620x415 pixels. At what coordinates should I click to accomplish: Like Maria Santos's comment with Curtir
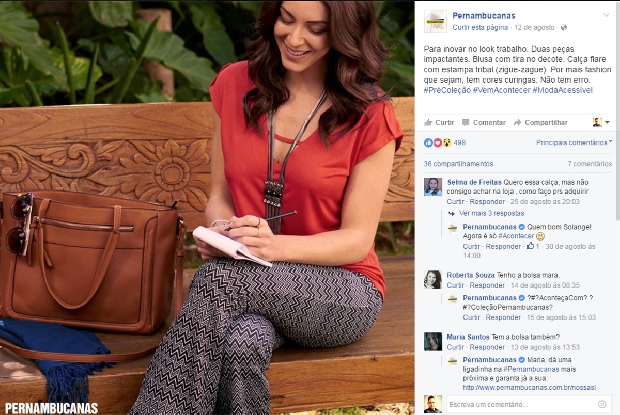(455, 347)
